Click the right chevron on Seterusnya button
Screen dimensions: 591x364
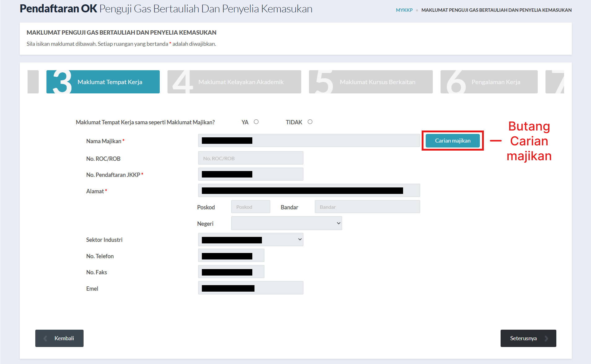[546, 338]
